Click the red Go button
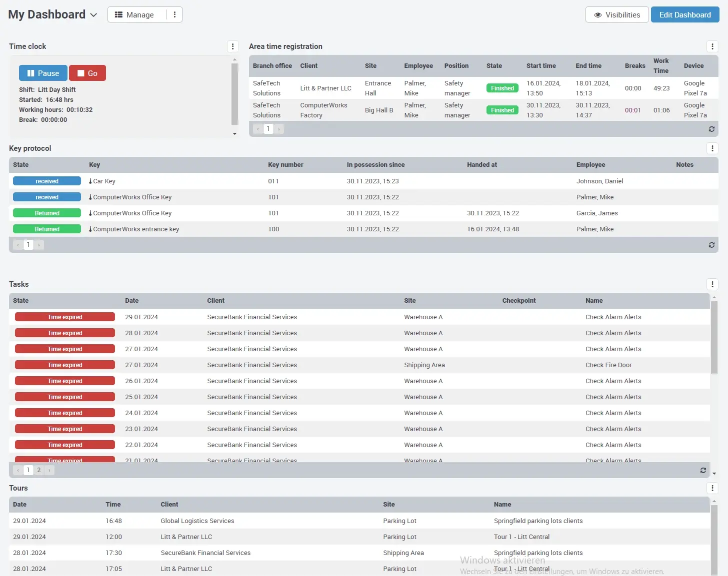Screen dimensions: 728x576 tap(87, 73)
